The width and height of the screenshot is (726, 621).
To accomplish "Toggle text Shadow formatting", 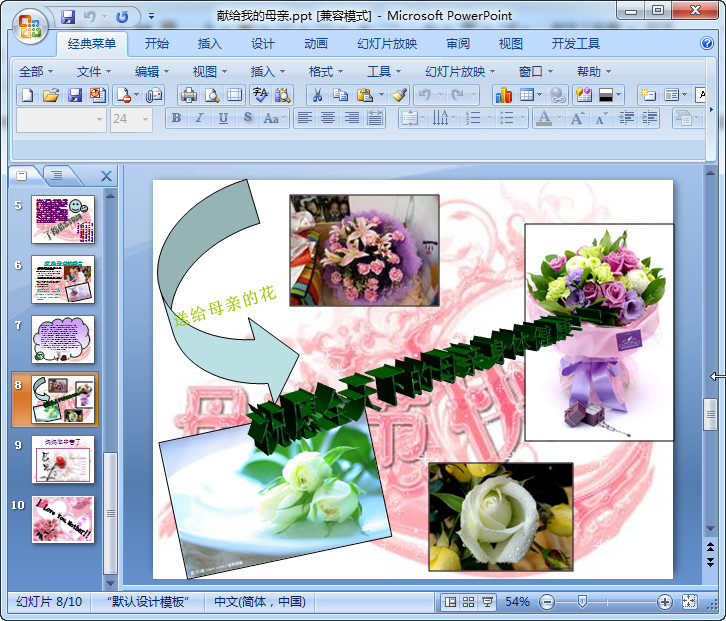I will (x=248, y=119).
